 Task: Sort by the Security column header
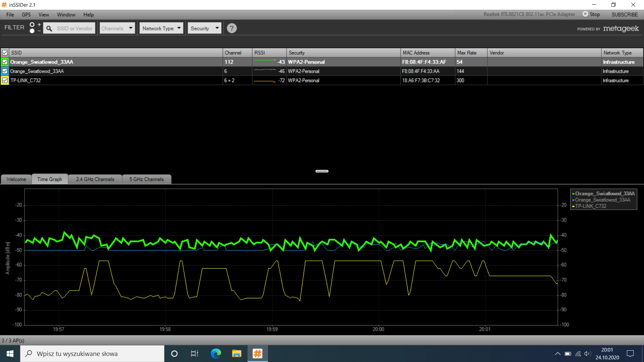(x=343, y=53)
